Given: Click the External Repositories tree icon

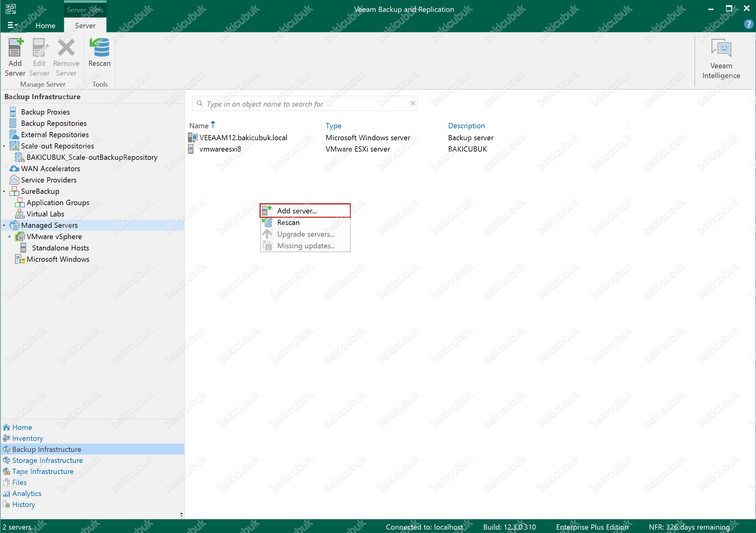Looking at the screenshot, I should coord(14,134).
